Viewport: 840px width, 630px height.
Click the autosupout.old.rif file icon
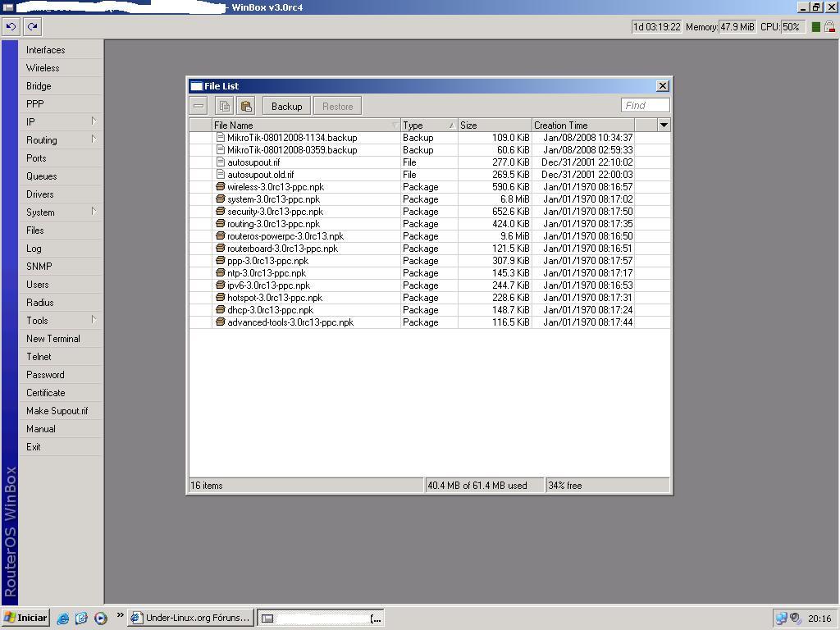coord(220,174)
